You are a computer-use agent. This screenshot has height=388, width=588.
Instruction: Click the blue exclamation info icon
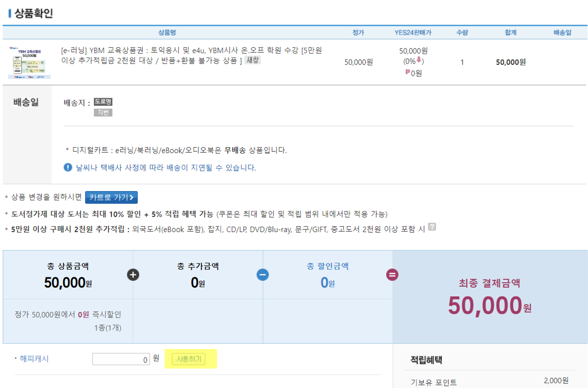(x=68, y=167)
